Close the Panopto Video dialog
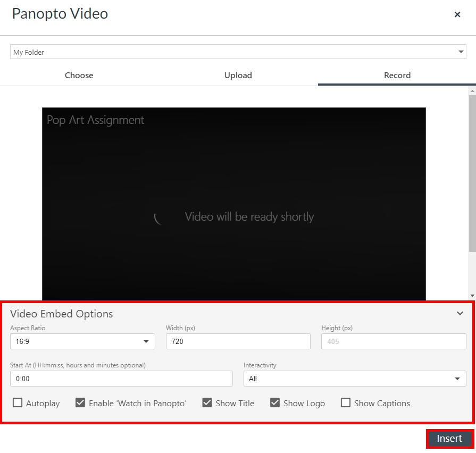The height and width of the screenshot is (453, 476). [x=457, y=14]
